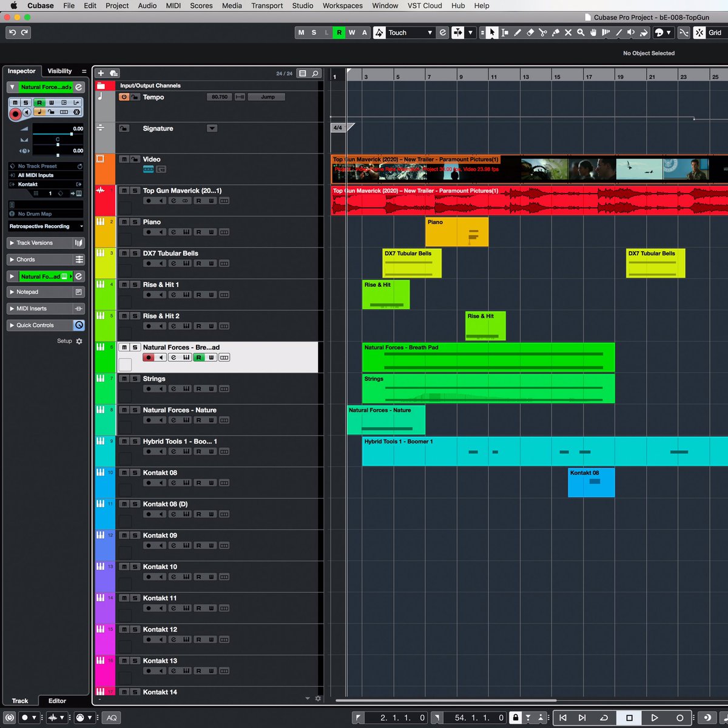Image resolution: width=728 pixels, height=728 pixels.
Task: Open the Workspaces menu
Action: [343, 5]
